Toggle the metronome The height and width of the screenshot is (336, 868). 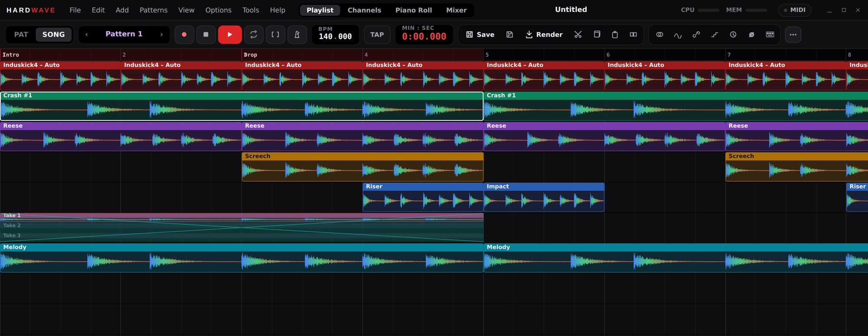297,35
